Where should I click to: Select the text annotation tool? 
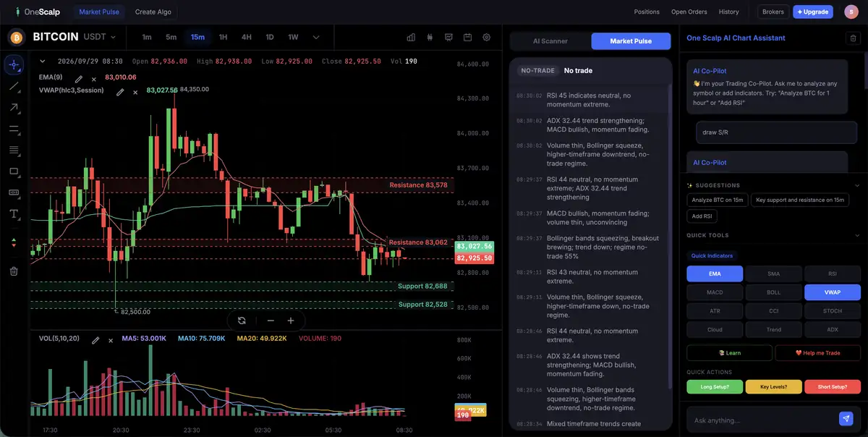point(14,214)
